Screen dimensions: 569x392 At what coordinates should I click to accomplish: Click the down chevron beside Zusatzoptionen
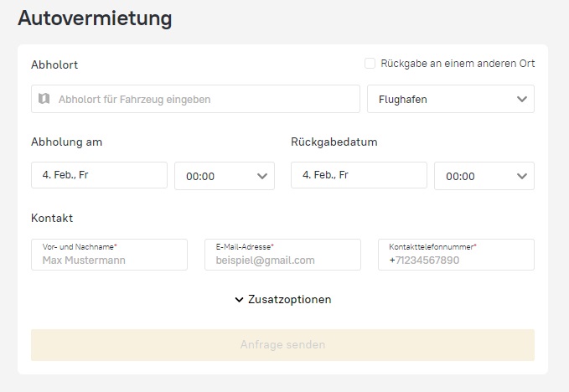240,300
